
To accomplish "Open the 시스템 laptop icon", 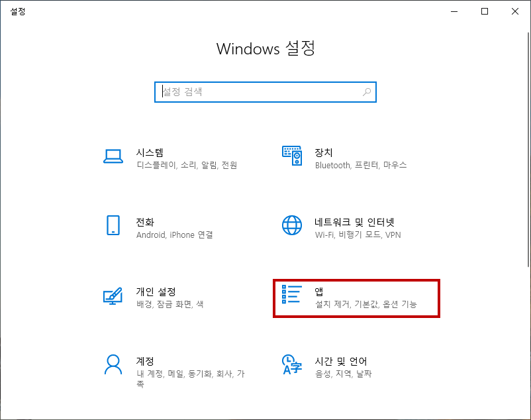I will coord(113,156).
